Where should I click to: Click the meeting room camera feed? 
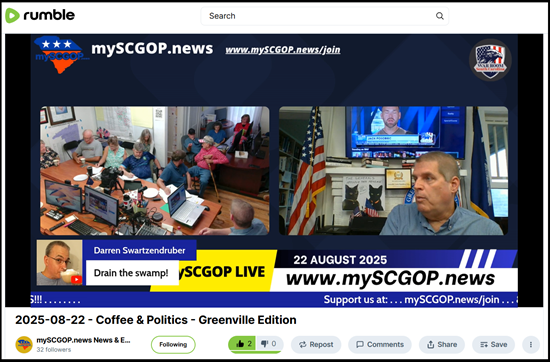[155, 170]
